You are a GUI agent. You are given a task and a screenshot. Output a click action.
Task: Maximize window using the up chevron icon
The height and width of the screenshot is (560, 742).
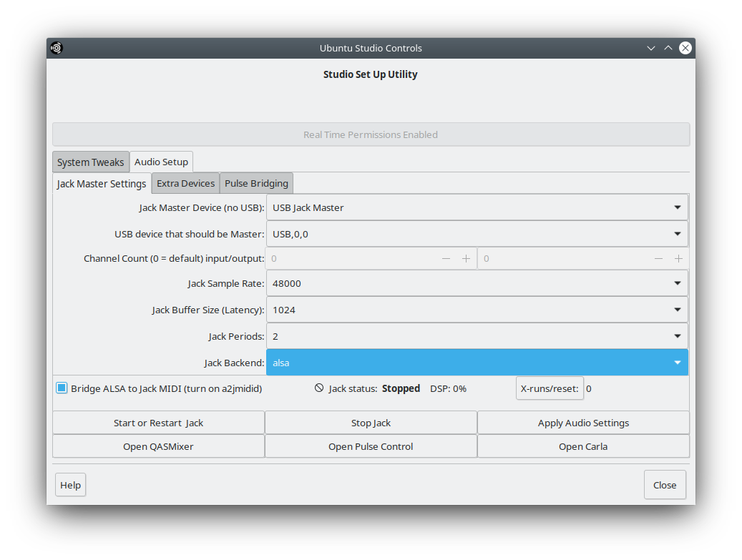(x=668, y=48)
